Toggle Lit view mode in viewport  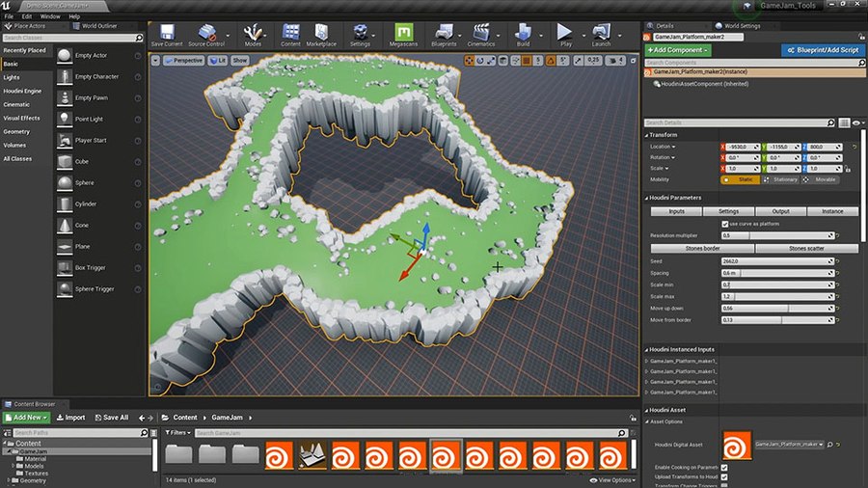pos(218,61)
